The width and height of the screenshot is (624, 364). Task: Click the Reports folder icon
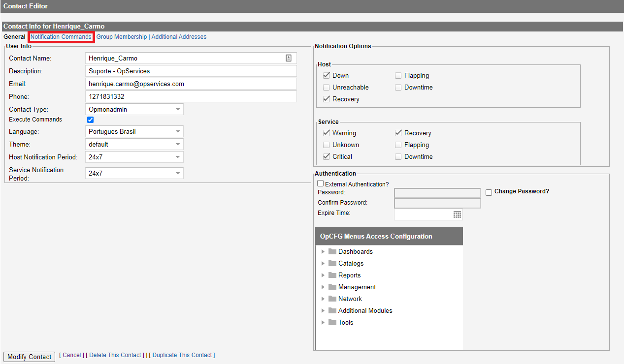pos(332,275)
